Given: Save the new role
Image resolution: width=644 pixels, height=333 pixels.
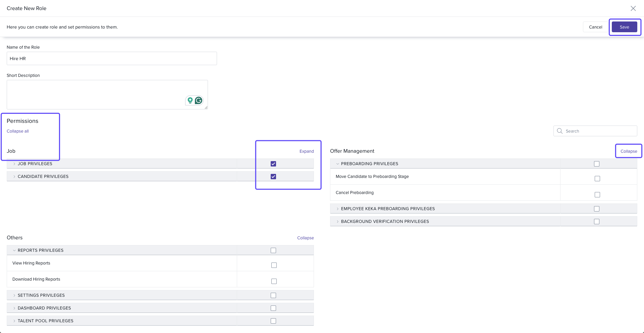Looking at the screenshot, I should coord(624,27).
